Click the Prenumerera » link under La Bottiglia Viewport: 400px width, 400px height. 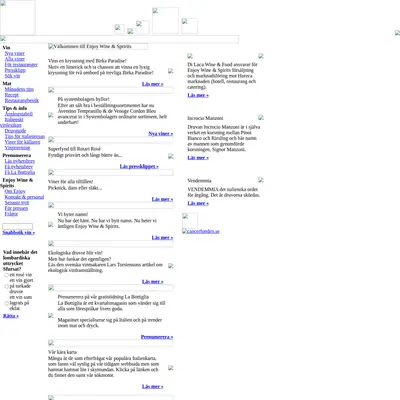[157, 337]
